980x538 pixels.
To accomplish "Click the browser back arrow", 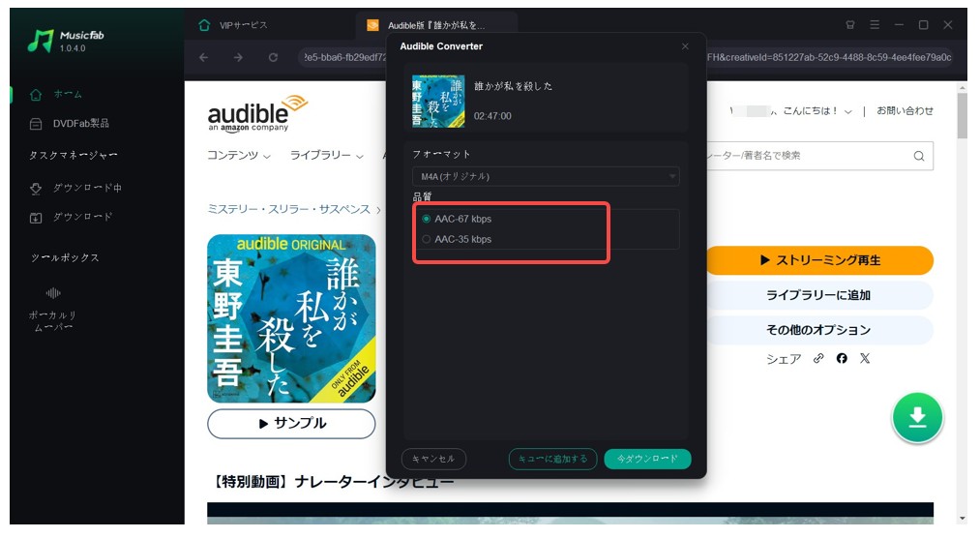I will pyautogui.click(x=203, y=58).
